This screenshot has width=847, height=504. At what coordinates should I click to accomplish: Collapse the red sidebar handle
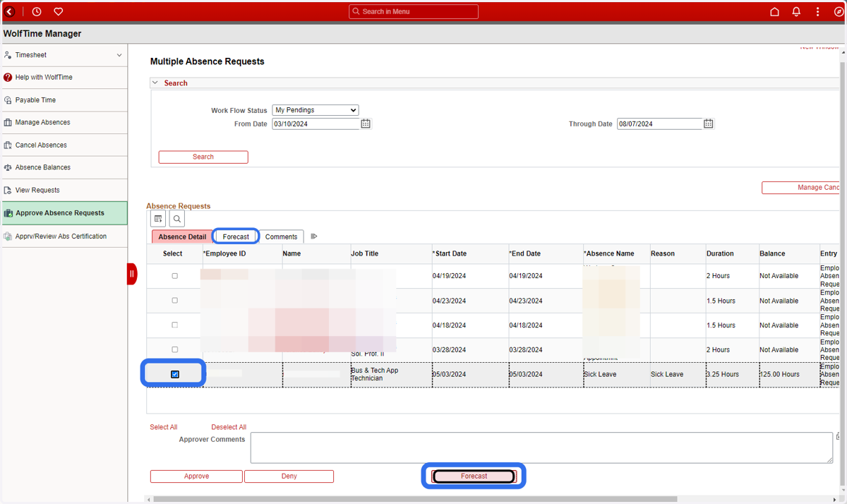(132, 274)
